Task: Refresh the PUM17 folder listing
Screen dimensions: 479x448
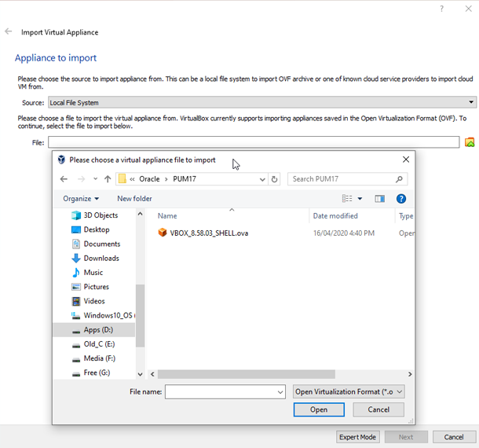Action: pos(274,179)
